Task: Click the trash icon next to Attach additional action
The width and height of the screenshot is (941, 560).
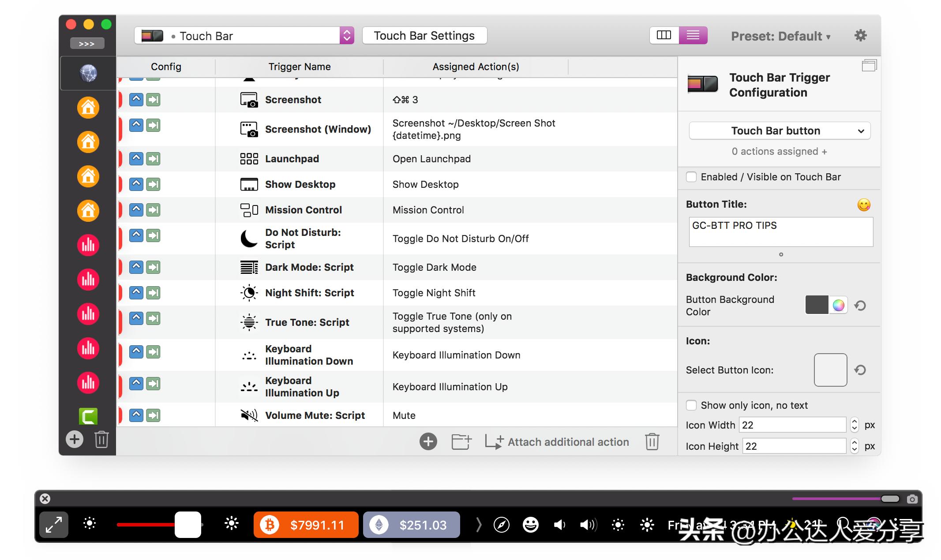Action: tap(652, 441)
